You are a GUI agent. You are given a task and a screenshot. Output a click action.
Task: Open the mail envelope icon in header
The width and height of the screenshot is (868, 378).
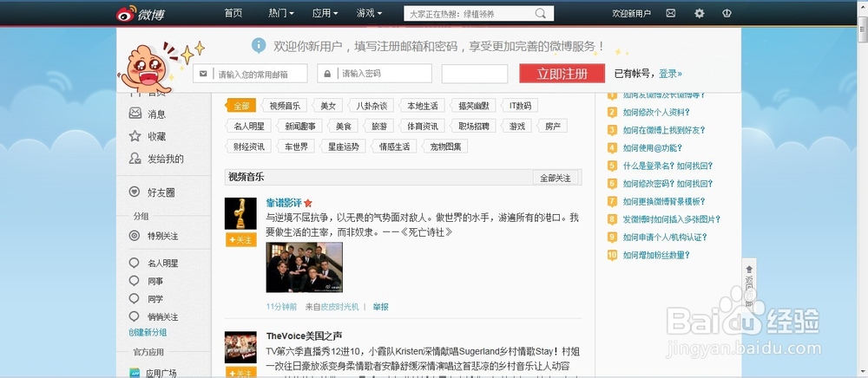click(x=670, y=13)
